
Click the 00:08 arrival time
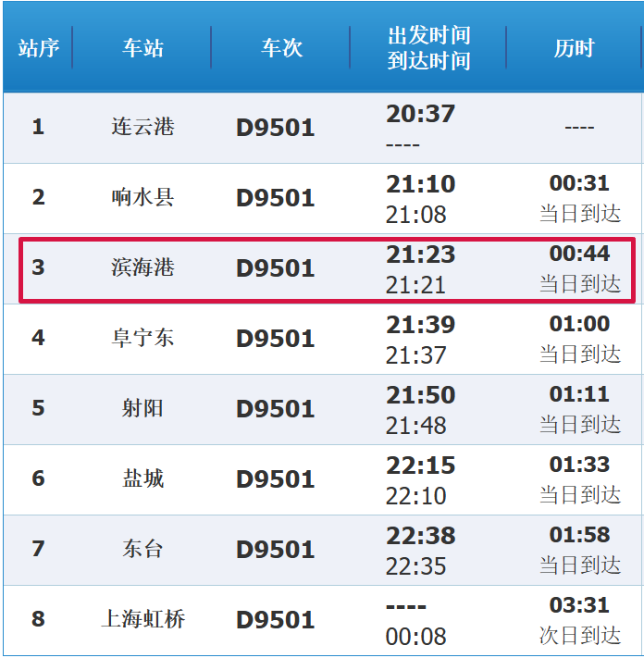[x=415, y=637]
